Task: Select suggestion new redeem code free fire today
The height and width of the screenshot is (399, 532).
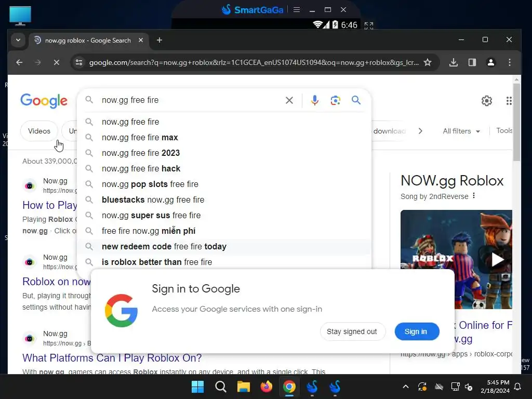Action: coord(224,247)
